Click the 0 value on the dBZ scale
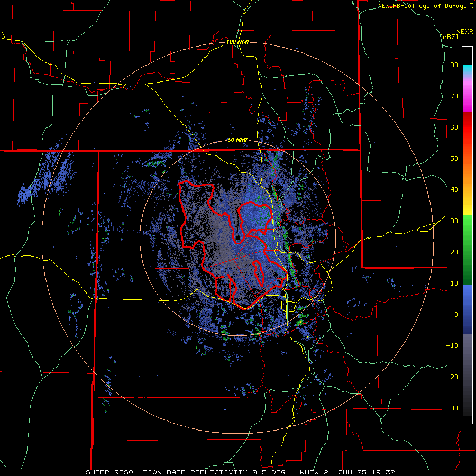Screen dimensions: 476x476 (x=456, y=315)
